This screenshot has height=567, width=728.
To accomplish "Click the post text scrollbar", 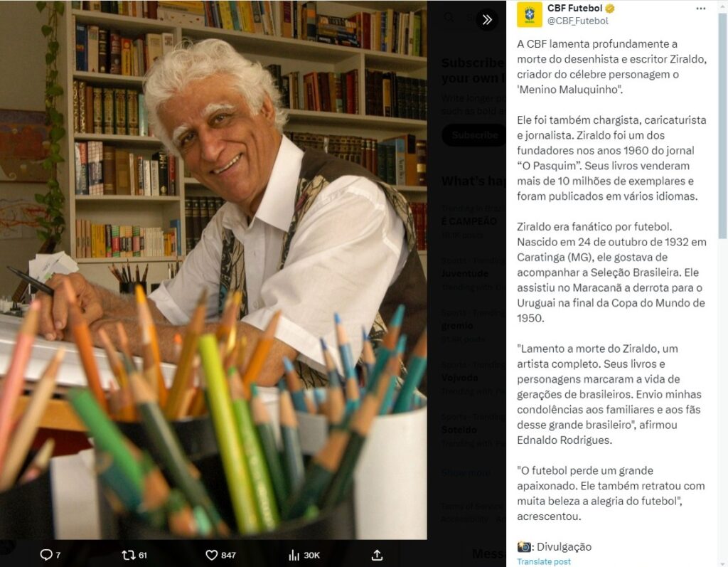I will click(722, 125).
